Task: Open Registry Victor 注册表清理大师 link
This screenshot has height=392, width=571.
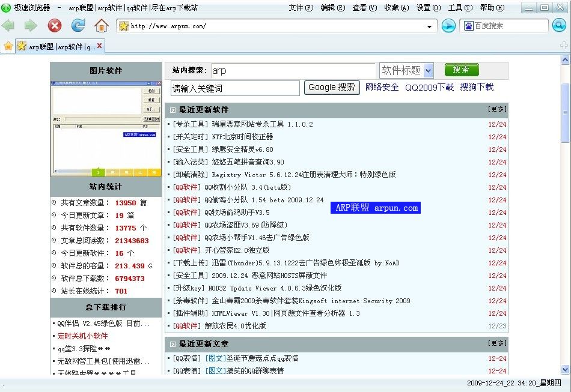Action: coord(304,175)
